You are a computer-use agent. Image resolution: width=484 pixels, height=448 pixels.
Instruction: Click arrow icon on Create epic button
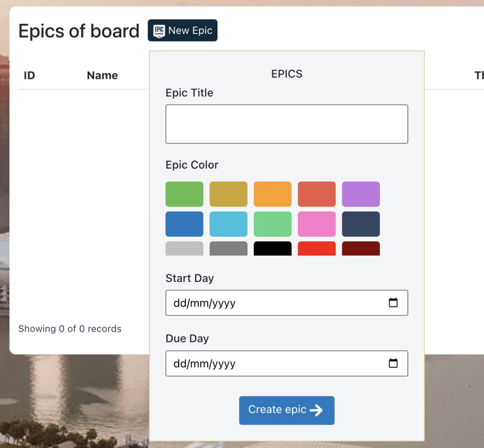coord(316,410)
